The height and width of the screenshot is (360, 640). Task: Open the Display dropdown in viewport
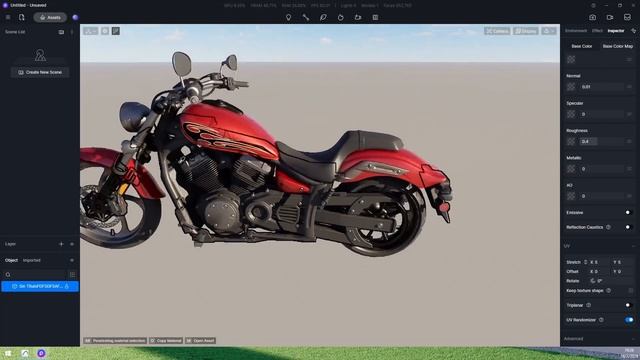tap(526, 31)
